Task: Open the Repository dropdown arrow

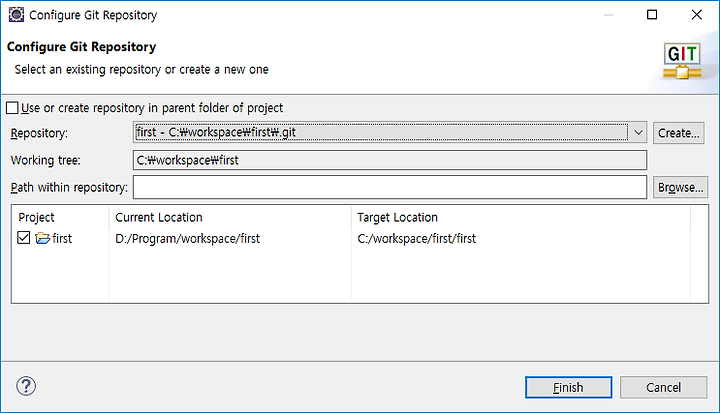Action: pos(638,133)
